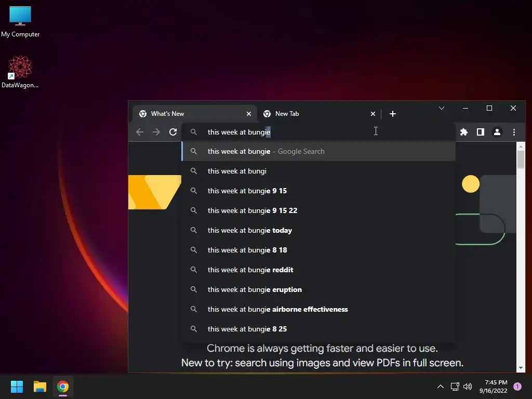Choose 'this week at bungie 8 18'
532x399 pixels.
[318, 250]
